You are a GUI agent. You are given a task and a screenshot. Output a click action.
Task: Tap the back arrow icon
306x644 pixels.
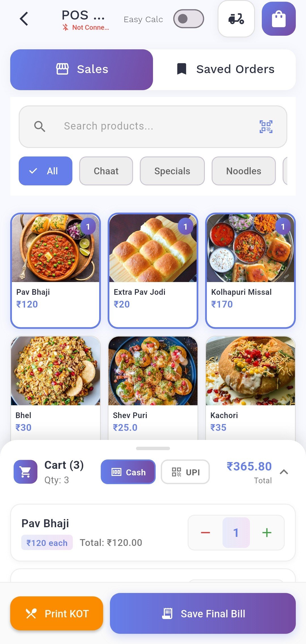coord(24,19)
